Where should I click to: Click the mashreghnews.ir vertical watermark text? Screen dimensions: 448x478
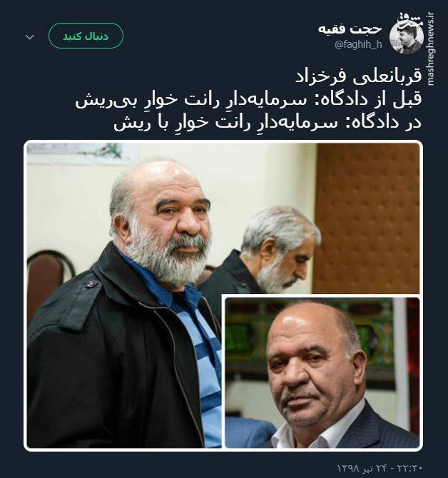click(x=431, y=49)
